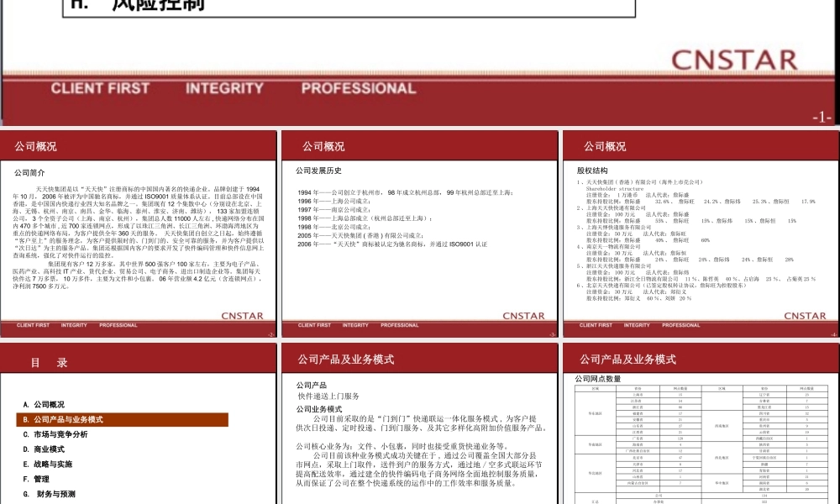
Task: Select contents entry F. 管理
Action: pyautogui.click(x=36, y=480)
